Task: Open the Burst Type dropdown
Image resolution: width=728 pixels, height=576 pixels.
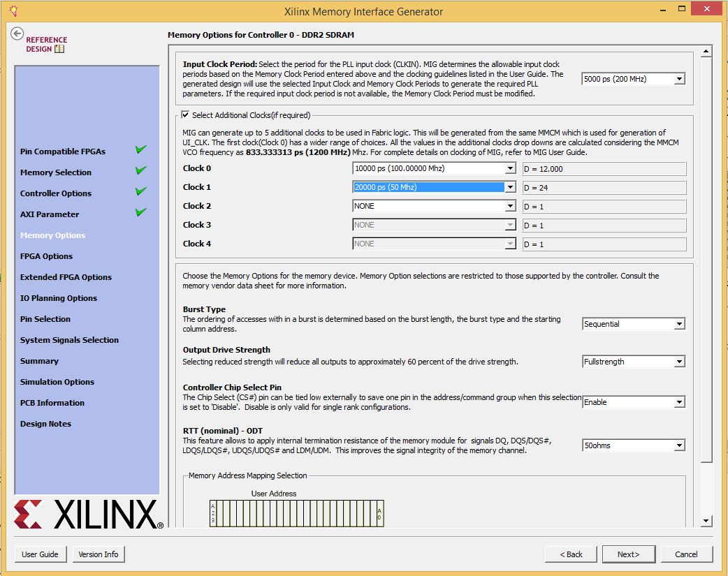Action: (633, 324)
